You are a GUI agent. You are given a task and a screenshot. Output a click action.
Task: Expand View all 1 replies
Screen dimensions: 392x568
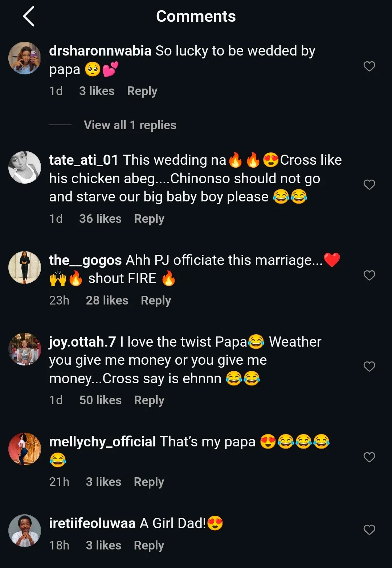click(x=130, y=125)
